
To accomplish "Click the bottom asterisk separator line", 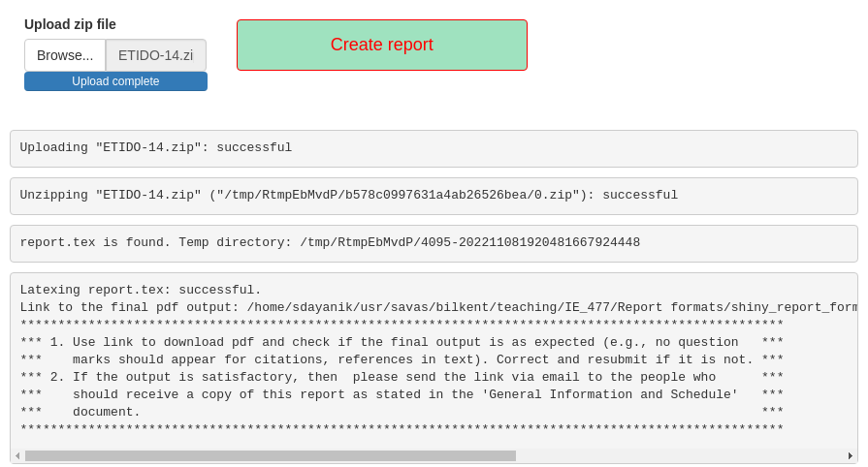I will pos(402,428).
